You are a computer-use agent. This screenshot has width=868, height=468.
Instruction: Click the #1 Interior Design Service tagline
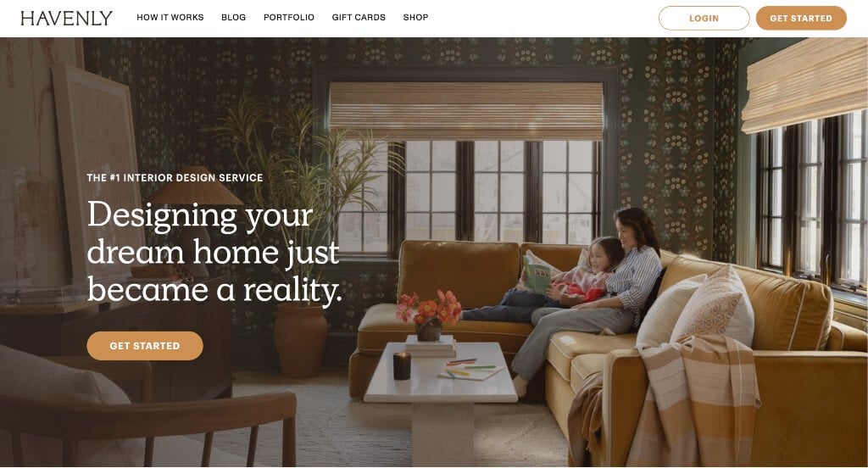[175, 178]
